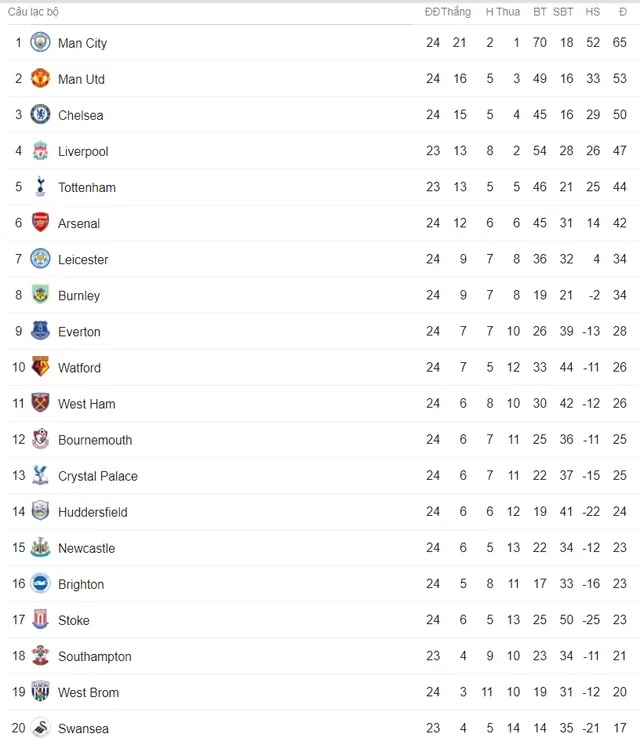Click the Huddersfield team name

[93, 512]
